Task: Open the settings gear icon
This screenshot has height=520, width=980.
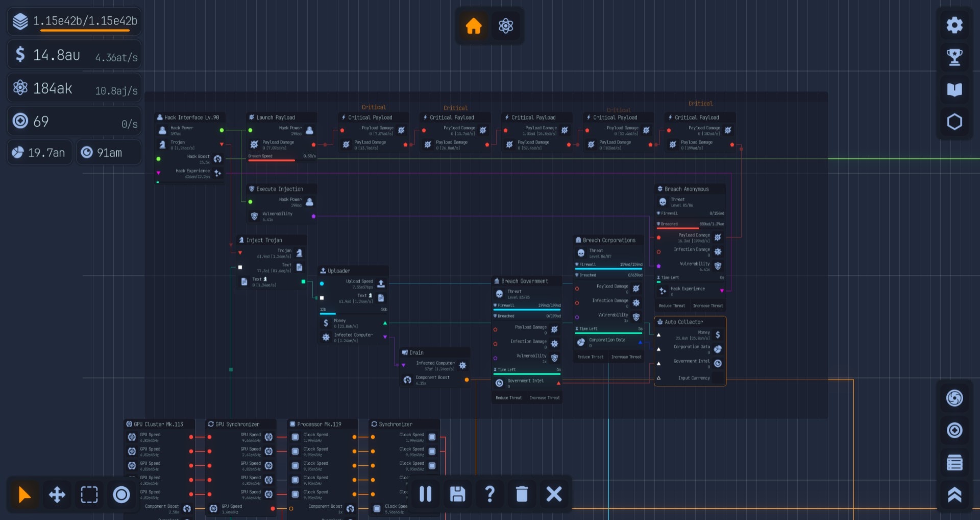Action: coord(954,25)
